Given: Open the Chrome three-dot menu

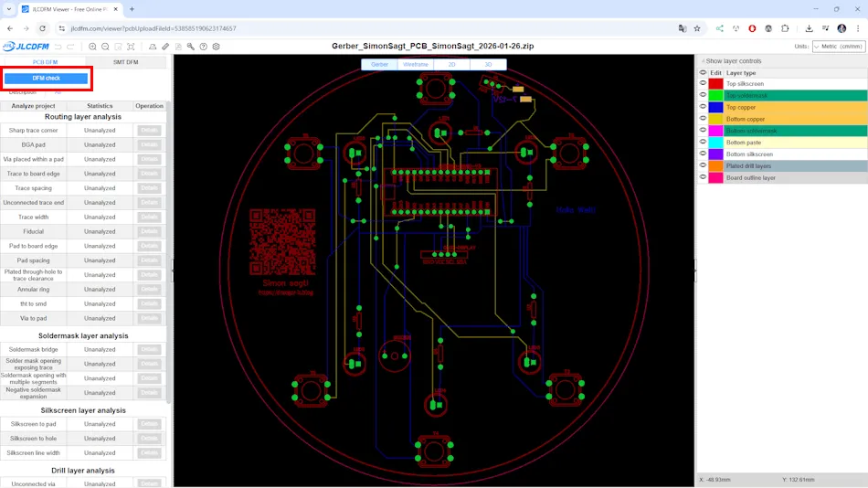Looking at the screenshot, I should (857, 28).
